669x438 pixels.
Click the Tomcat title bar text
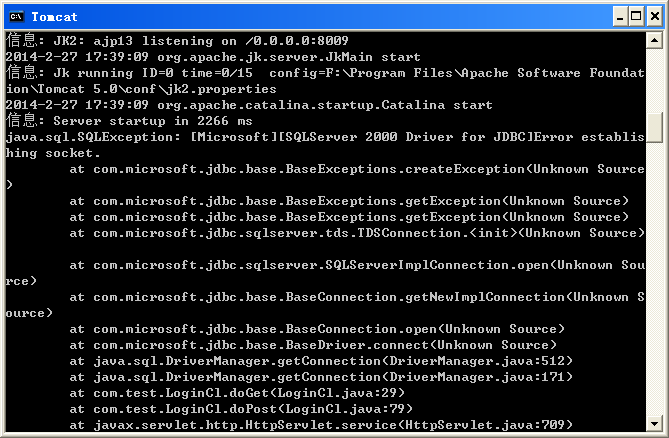(x=55, y=17)
